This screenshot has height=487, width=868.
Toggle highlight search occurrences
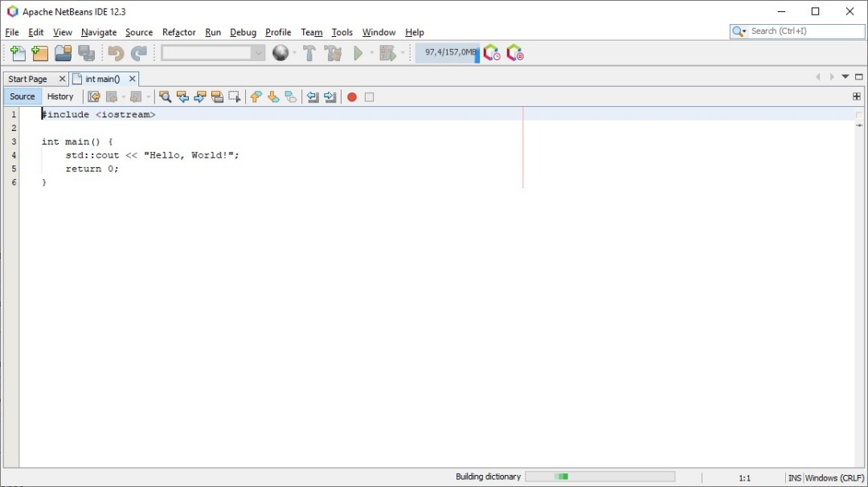point(217,96)
